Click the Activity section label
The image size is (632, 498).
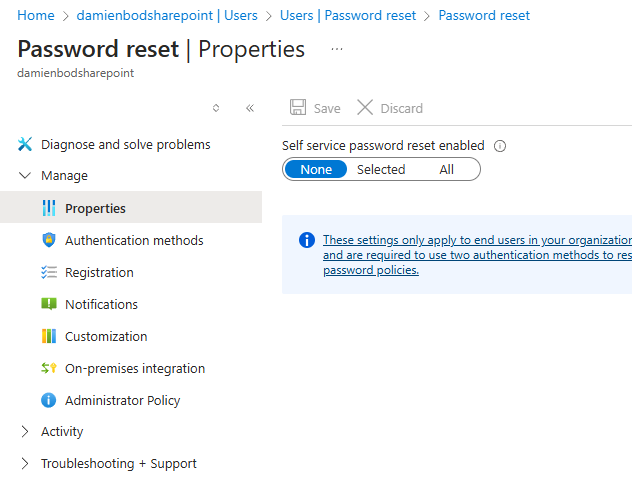(x=62, y=432)
